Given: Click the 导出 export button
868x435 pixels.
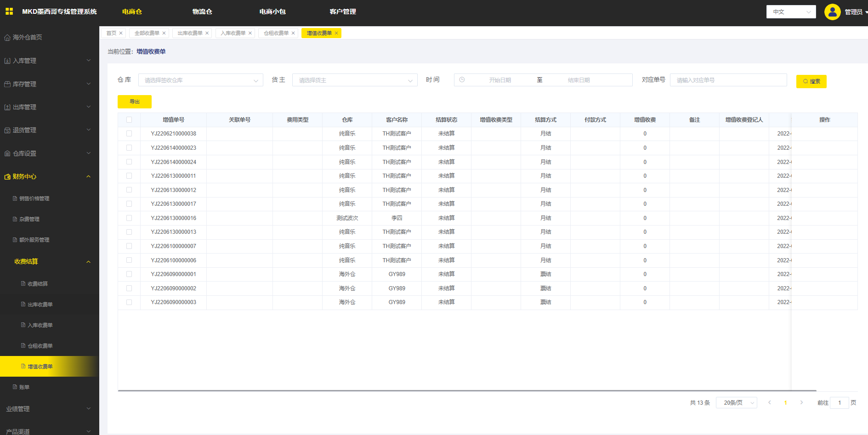Looking at the screenshot, I should pyautogui.click(x=134, y=102).
